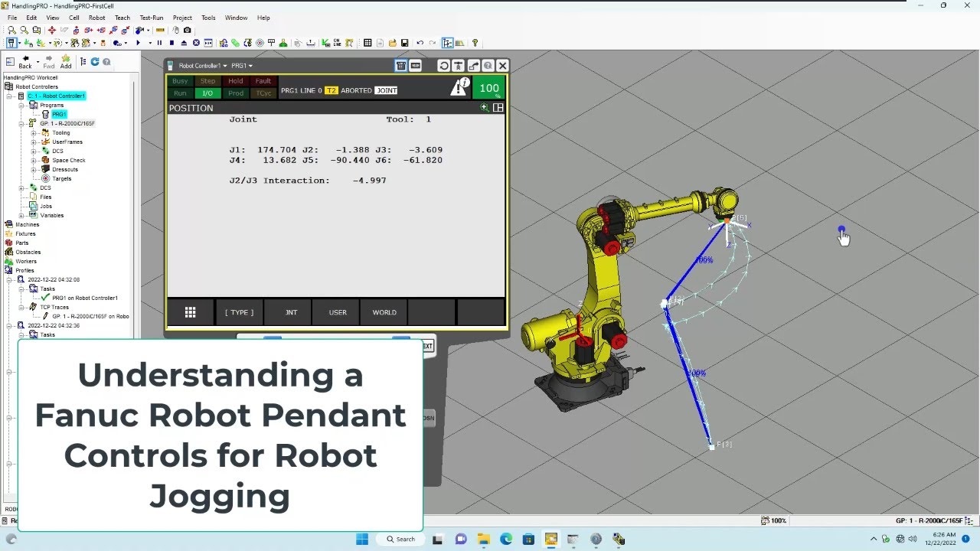
Task: Click the [ TYPE ] softkey
Action: coord(239,312)
